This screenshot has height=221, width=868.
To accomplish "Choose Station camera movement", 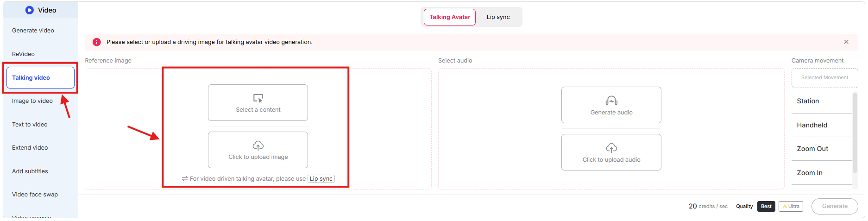I will 808,101.
